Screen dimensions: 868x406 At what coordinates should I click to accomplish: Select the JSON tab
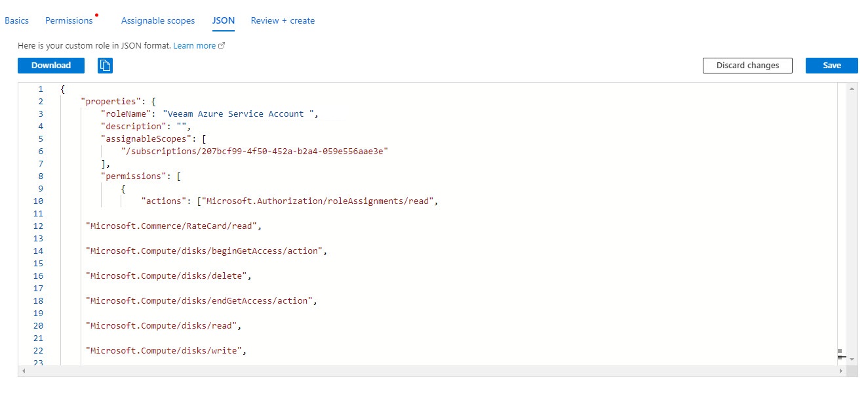(223, 20)
